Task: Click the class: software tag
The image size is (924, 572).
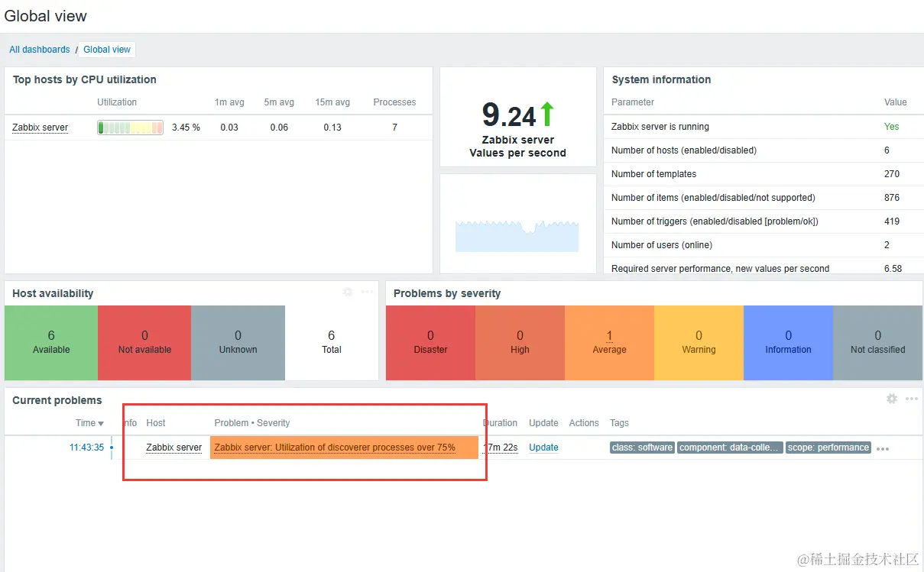Action: click(x=642, y=448)
